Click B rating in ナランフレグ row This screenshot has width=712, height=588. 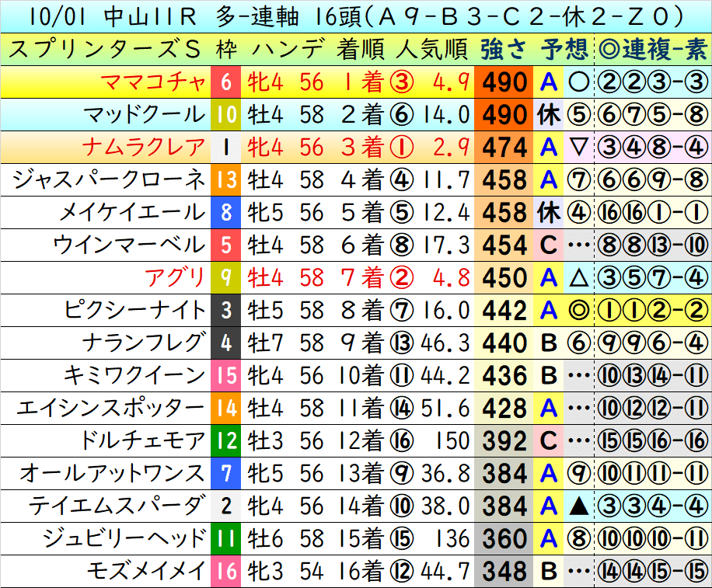pos(549,343)
